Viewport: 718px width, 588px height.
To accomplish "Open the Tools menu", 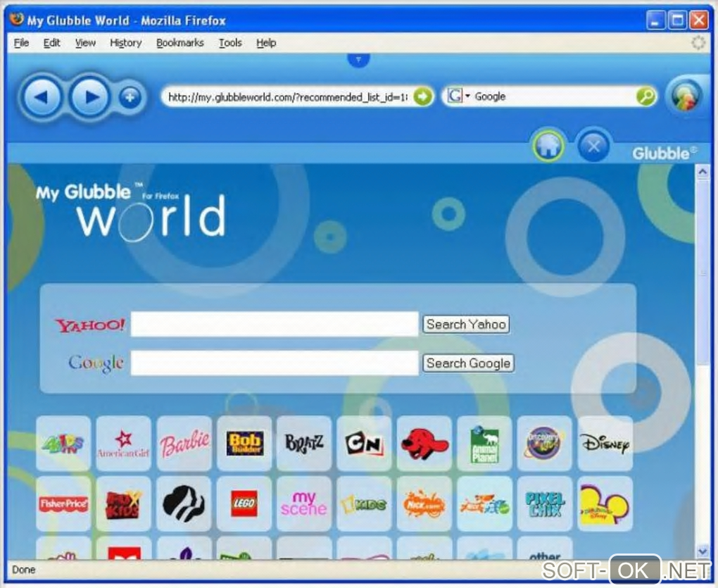I will click(230, 42).
